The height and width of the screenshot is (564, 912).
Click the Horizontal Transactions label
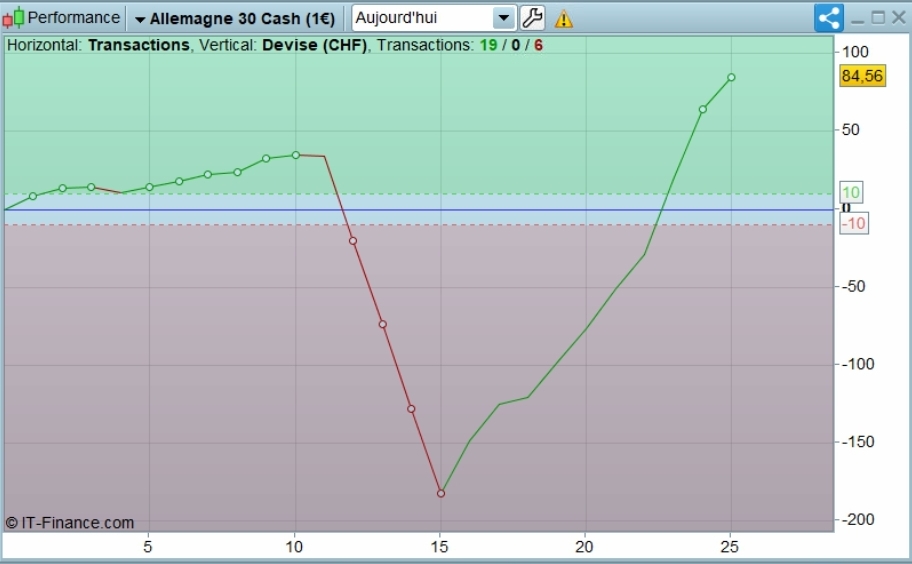[98, 45]
